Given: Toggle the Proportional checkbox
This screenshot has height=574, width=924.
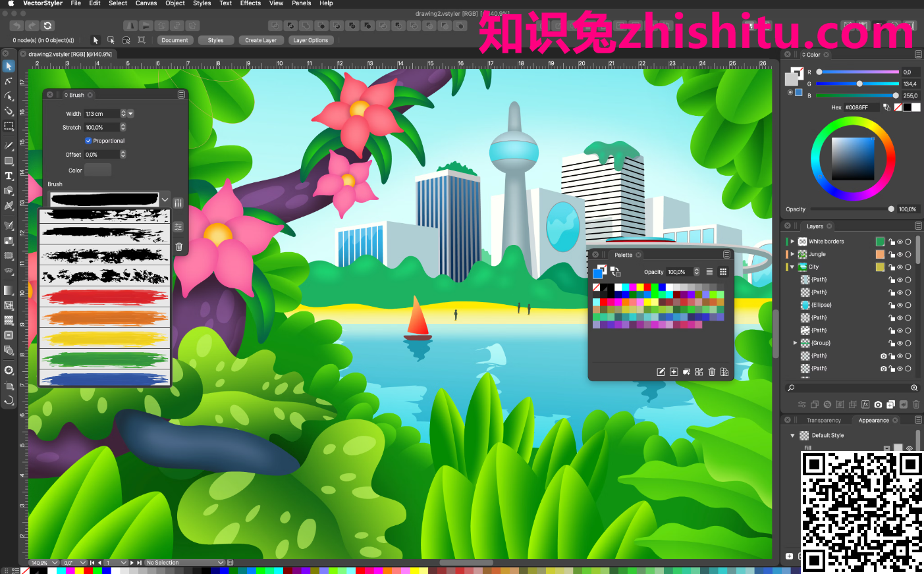Looking at the screenshot, I should tap(88, 141).
